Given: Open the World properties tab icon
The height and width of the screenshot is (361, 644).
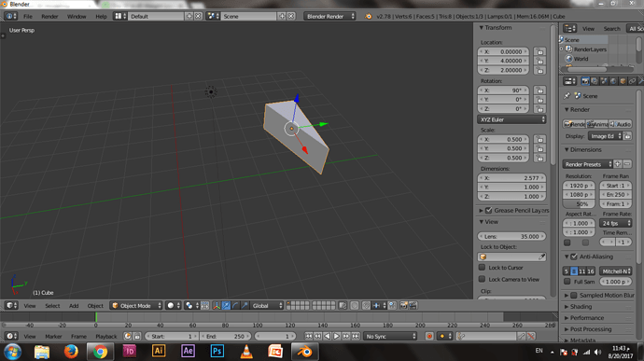Looking at the screenshot, I should [x=613, y=81].
